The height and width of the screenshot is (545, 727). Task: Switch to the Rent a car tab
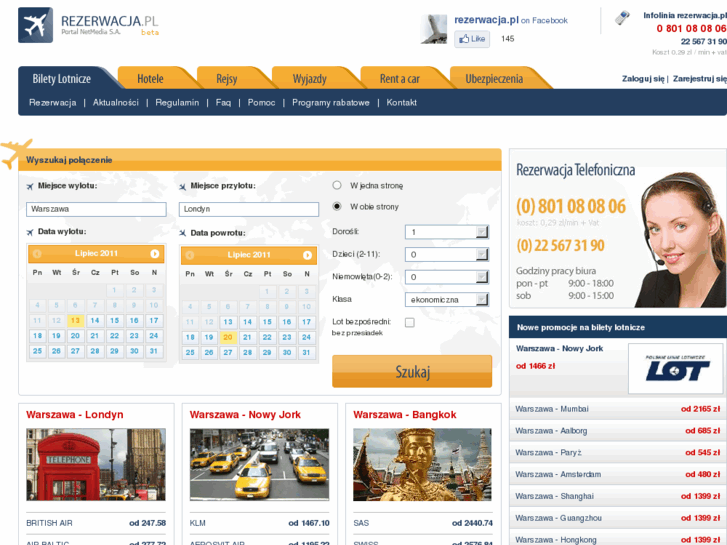(400, 78)
